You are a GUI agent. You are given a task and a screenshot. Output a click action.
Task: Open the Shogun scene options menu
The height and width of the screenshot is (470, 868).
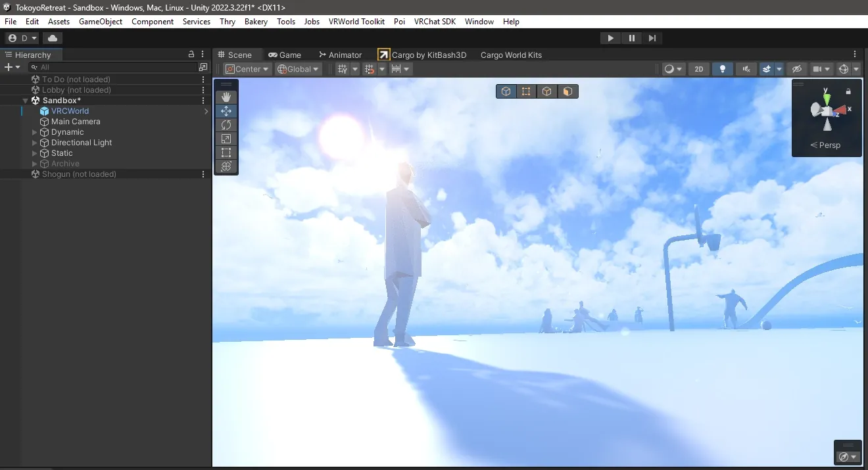[x=203, y=174]
